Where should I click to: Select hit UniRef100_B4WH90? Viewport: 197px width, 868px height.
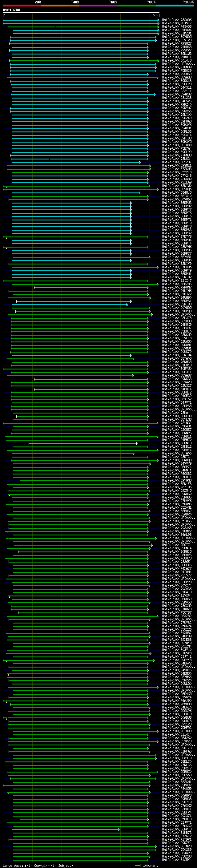177,297
